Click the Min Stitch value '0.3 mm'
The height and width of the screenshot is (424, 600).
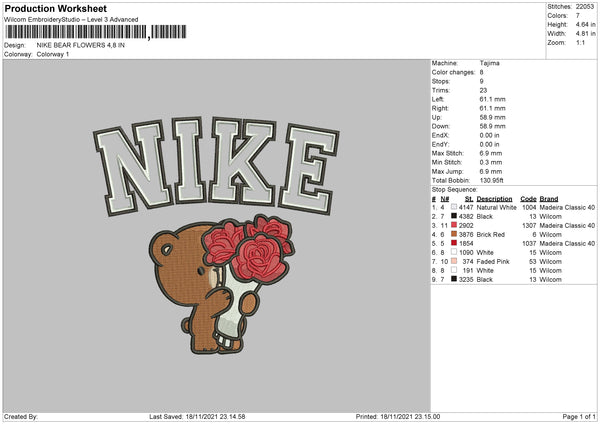click(491, 162)
